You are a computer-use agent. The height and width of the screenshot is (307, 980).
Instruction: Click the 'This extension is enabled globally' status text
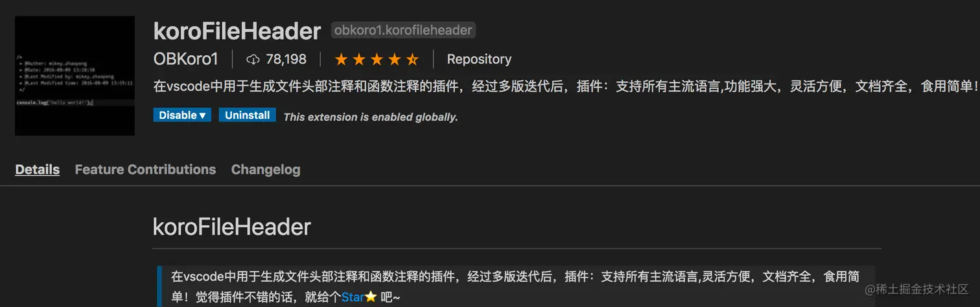[371, 117]
